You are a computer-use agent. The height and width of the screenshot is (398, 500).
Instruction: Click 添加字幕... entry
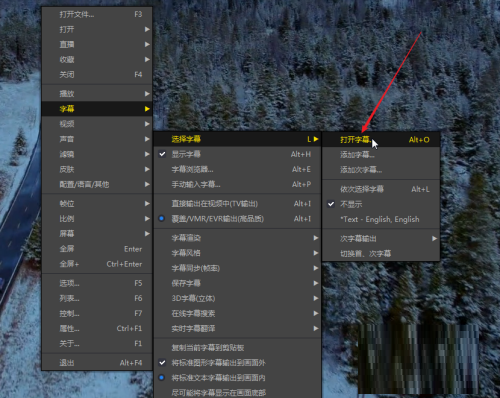point(381,155)
